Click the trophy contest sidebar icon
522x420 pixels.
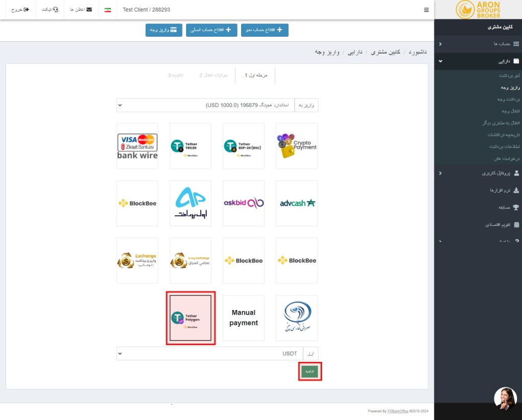pos(516,207)
